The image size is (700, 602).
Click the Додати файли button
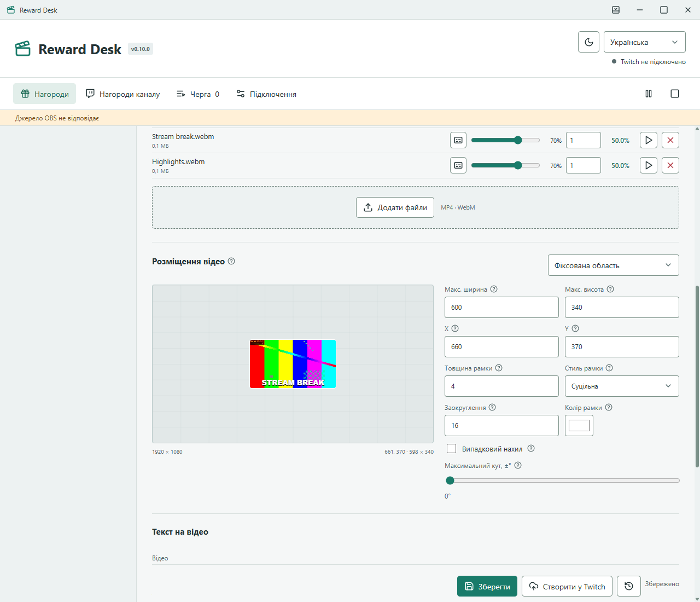pyautogui.click(x=395, y=207)
